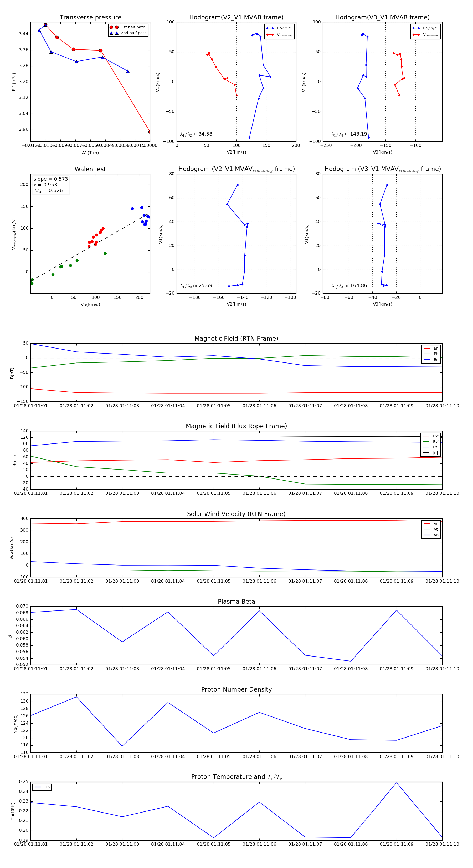Click the "Tp(10⁶K)" y-axis label
Image resolution: width=473 pixels, height=868 pixels.
click(x=13, y=811)
